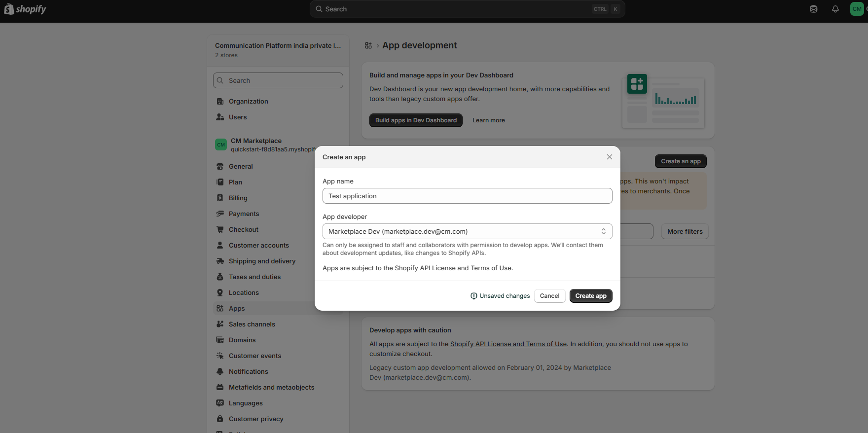Open the notifications bell
The width and height of the screenshot is (868, 433).
[835, 9]
